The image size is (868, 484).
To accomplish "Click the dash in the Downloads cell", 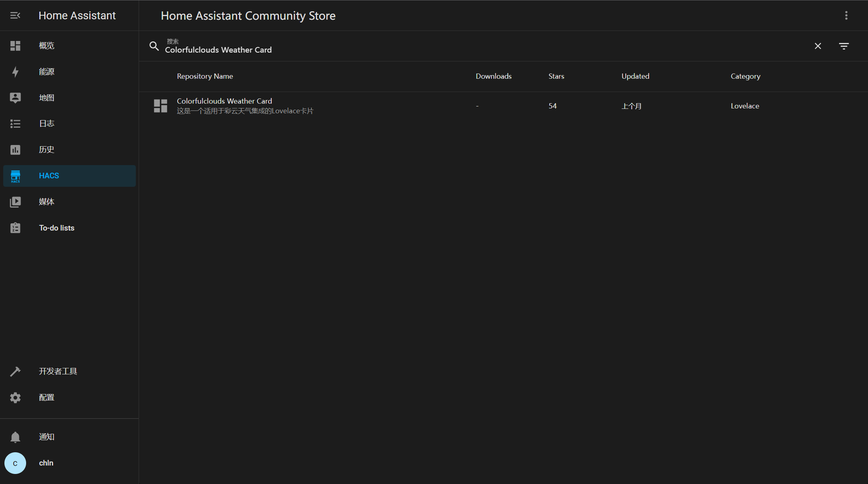I will coord(477,106).
